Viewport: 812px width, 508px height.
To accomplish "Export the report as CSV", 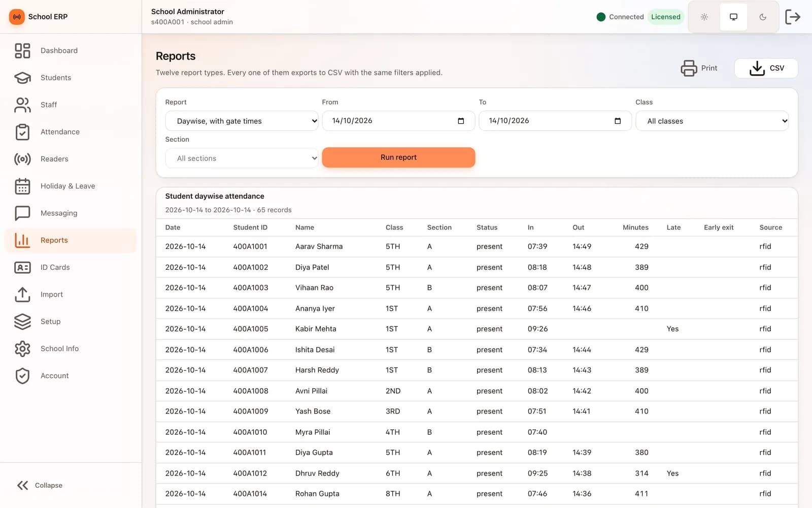I will (x=766, y=68).
